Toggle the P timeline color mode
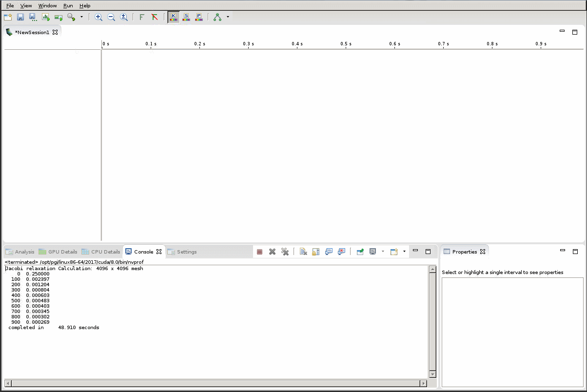 [199, 17]
